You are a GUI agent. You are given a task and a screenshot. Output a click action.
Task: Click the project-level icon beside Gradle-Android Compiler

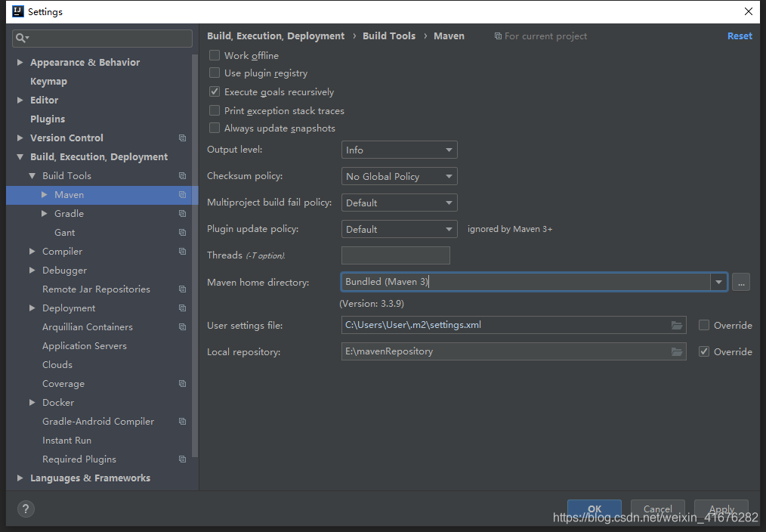coord(182,422)
